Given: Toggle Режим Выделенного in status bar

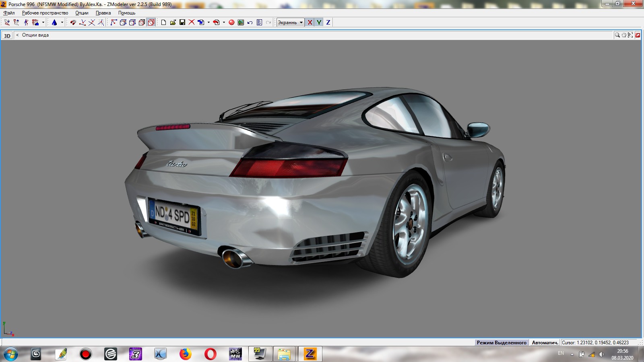Looking at the screenshot, I should pos(502,343).
